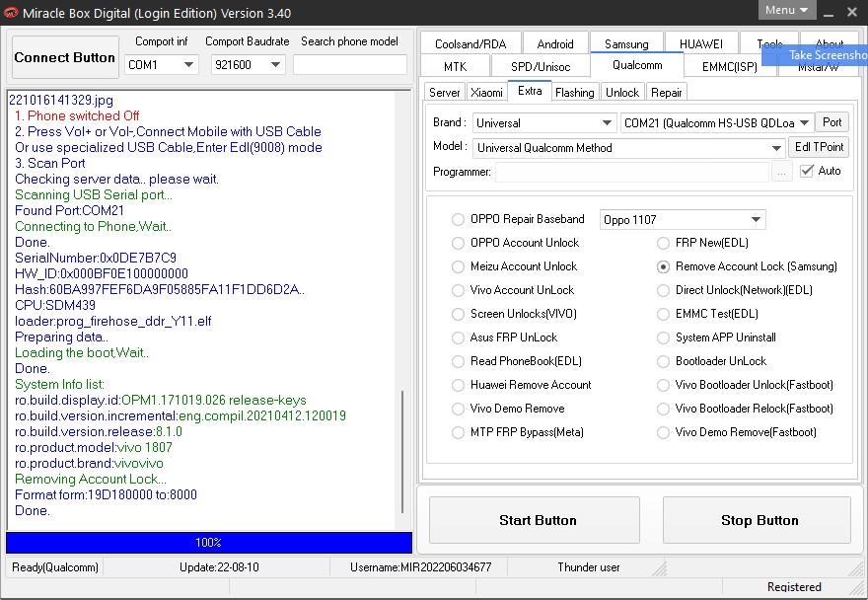
Task: Click log line 'Found Port:COM21'
Action: tap(69, 210)
